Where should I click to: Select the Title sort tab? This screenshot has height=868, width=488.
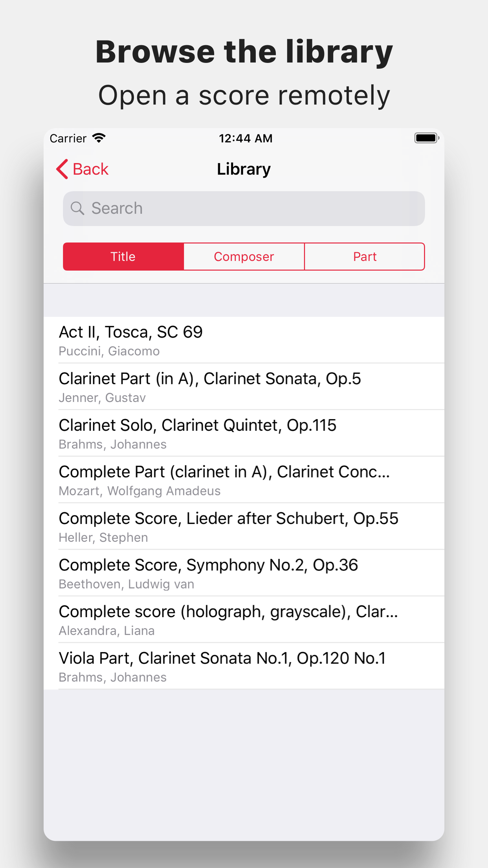pos(123,257)
